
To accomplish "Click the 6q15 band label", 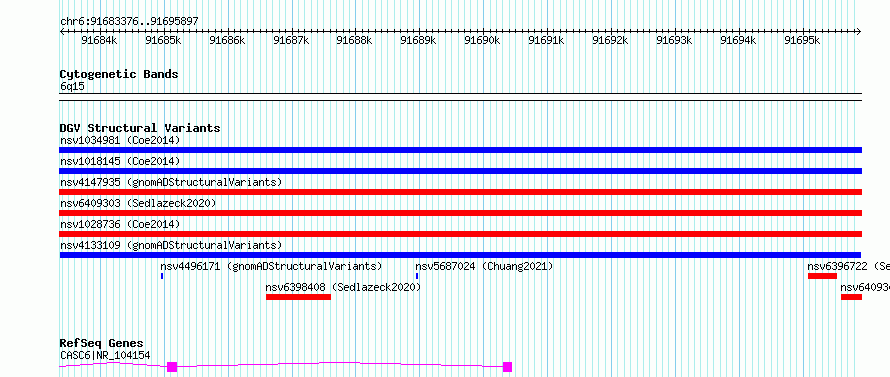I will [72, 87].
